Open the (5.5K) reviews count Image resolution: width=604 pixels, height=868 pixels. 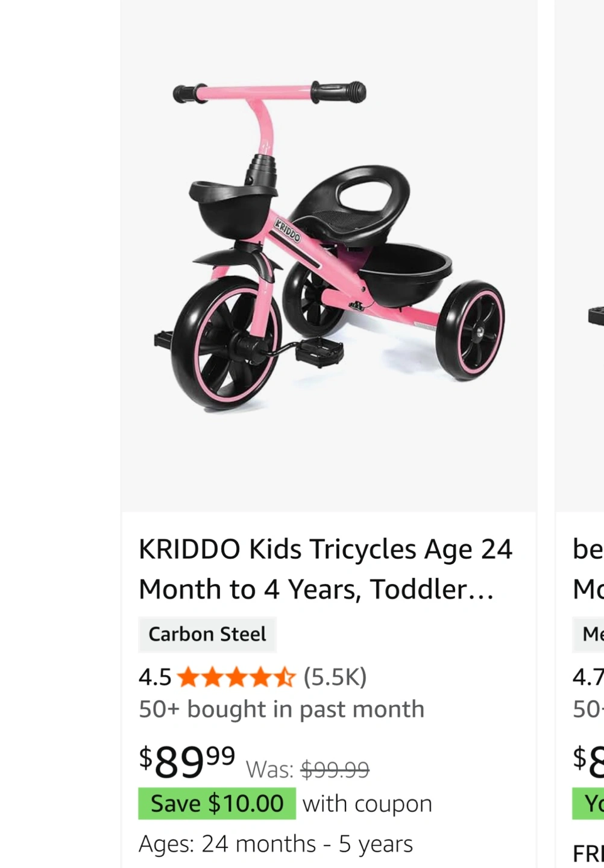tap(335, 678)
